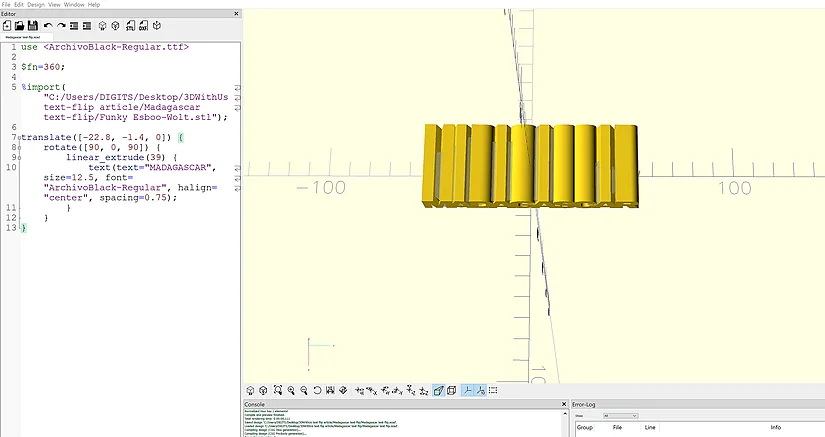Toggle Show Axes button

[x=467, y=390]
